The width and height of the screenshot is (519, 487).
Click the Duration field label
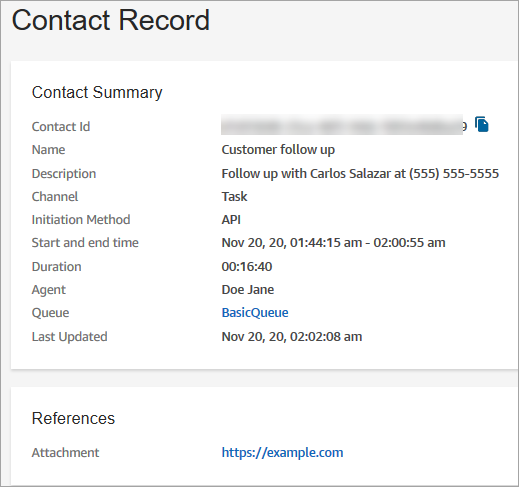(56, 267)
